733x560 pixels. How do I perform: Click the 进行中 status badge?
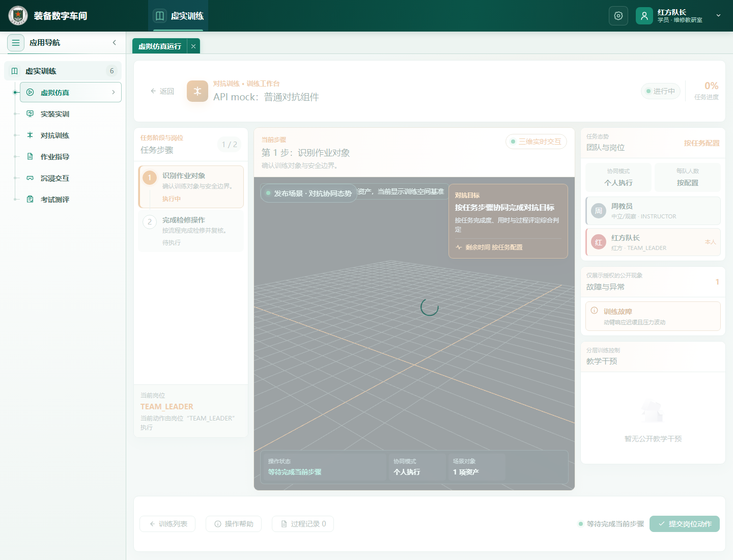pos(661,91)
